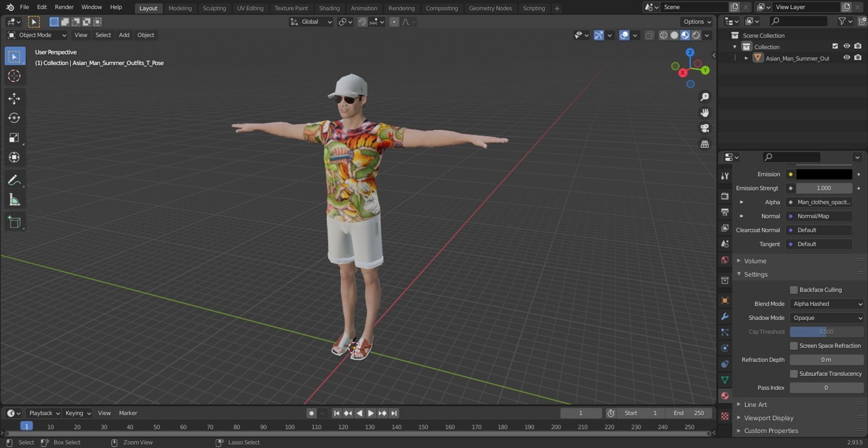Select the Transform tool

click(x=14, y=157)
